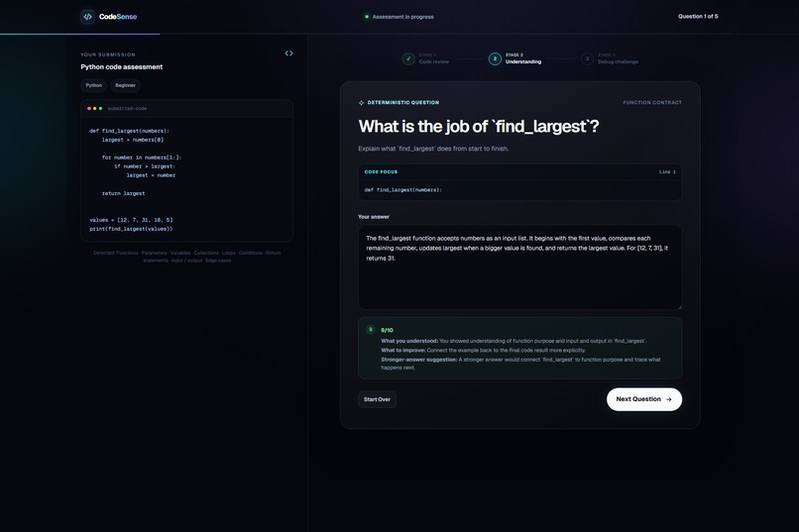Viewport: 799px width, 532px height.
Task: Click the Question 1 of 5 counter
Action: 698,16
